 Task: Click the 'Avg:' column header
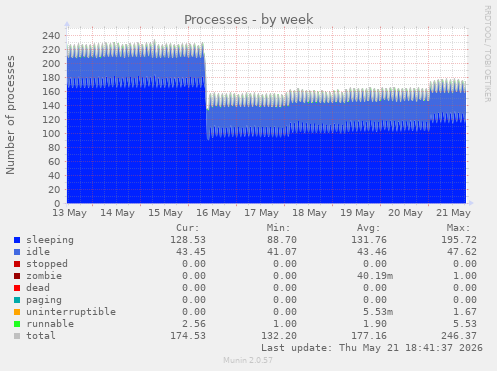[368, 228]
